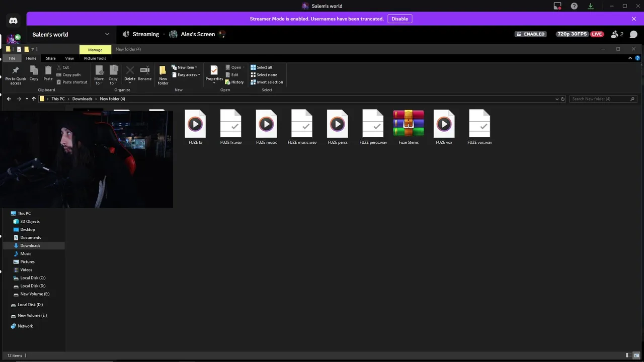This screenshot has width=644, height=362.
Task: Open the Fuze Stems WinRAR archive
Action: point(409,127)
